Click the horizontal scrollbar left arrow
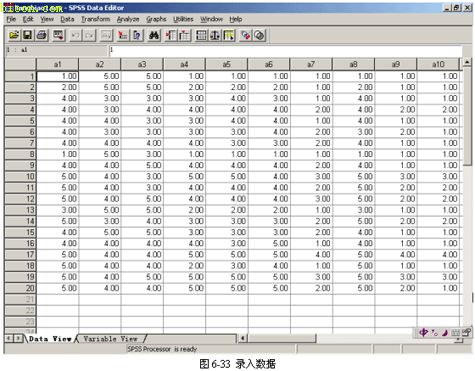Image resolution: width=475 pixels, height=371 pixels. [x=242, y=339]
